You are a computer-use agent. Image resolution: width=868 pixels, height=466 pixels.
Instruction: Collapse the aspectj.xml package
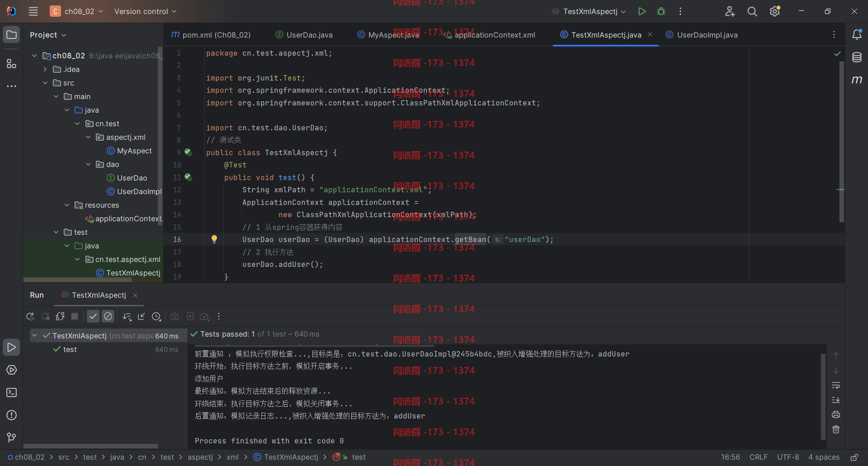(88, 137)
